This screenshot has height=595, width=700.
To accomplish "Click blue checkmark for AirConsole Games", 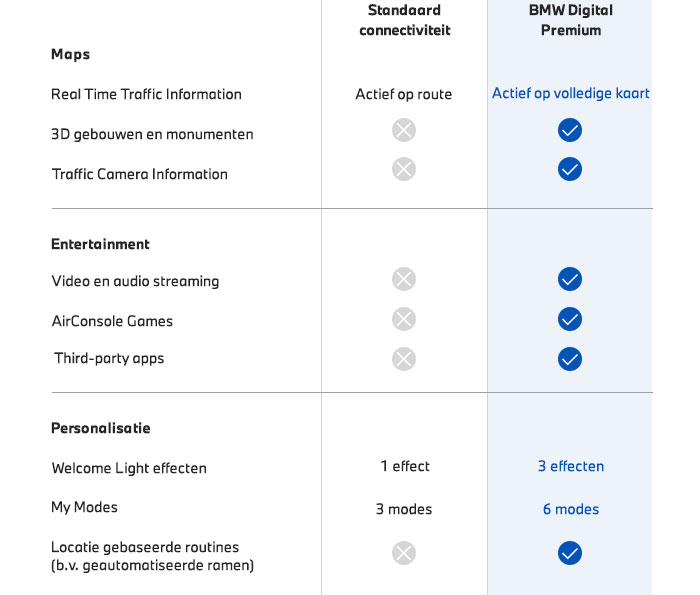I will (570, 319).
